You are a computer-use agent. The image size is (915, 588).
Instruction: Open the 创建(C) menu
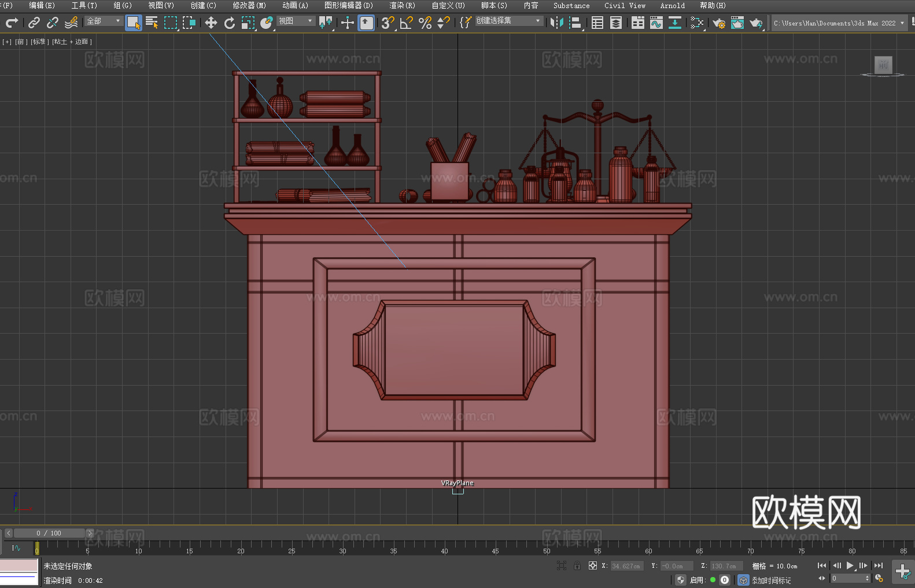click(203, 5)
